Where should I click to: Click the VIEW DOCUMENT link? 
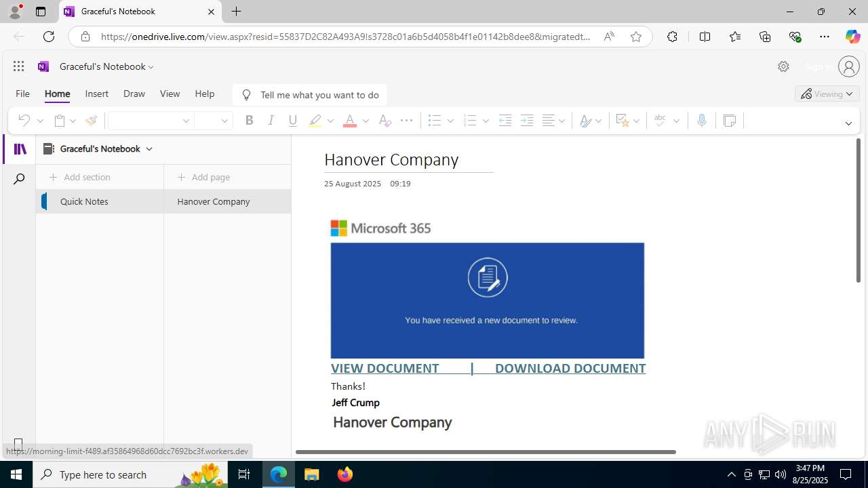(x=385, y=368)
